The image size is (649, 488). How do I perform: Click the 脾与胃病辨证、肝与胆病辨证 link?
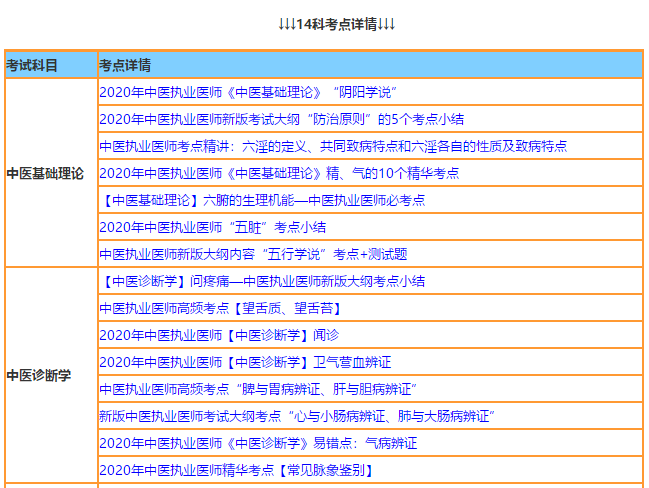[x=258, y=389]
